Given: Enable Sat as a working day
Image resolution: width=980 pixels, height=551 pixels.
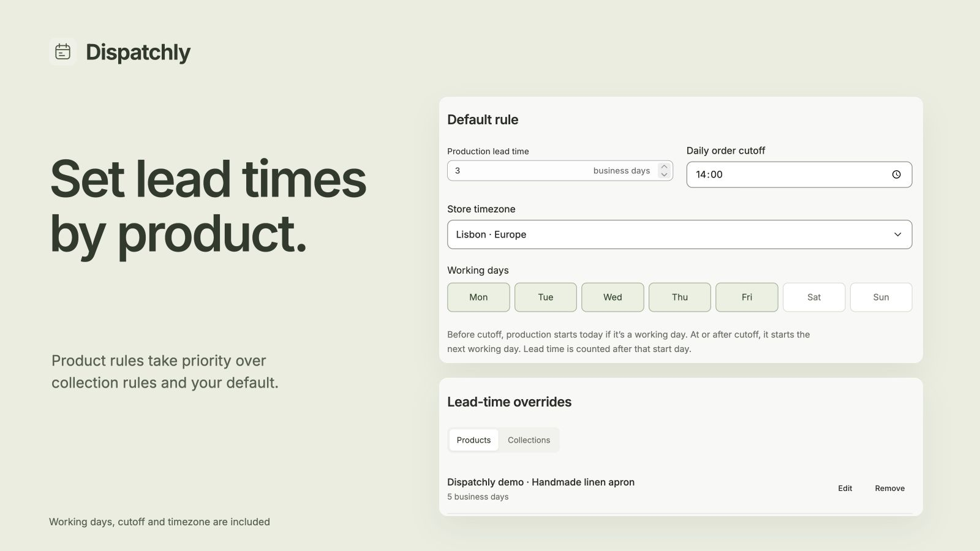Looking at the screenshot, I should click(x=813, y=297).
